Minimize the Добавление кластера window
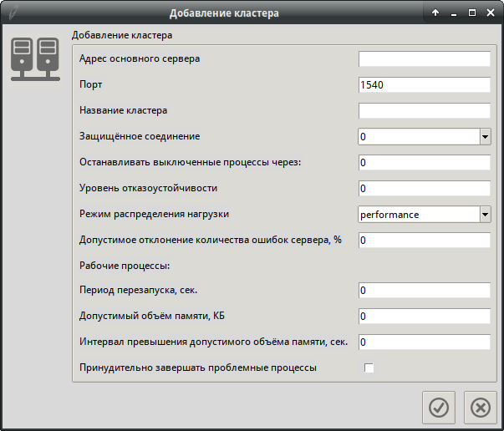 [x=454, y=13]
